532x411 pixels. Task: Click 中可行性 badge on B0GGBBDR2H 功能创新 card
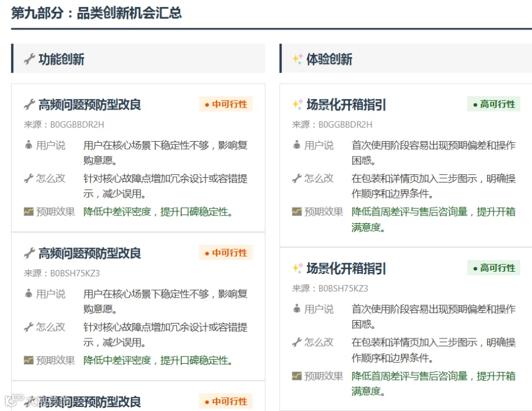pos(226,104)
